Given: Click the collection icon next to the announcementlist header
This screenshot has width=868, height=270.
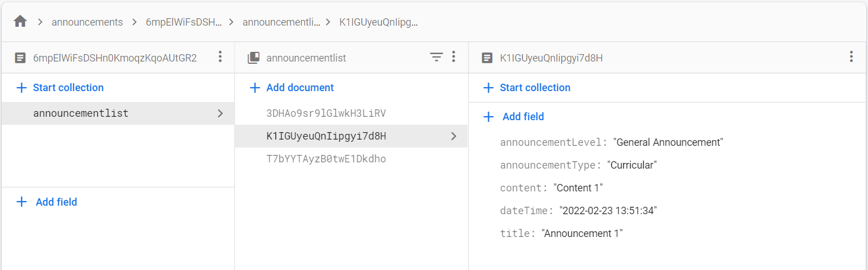Looking at the screenshot, I should coord(253,58).
